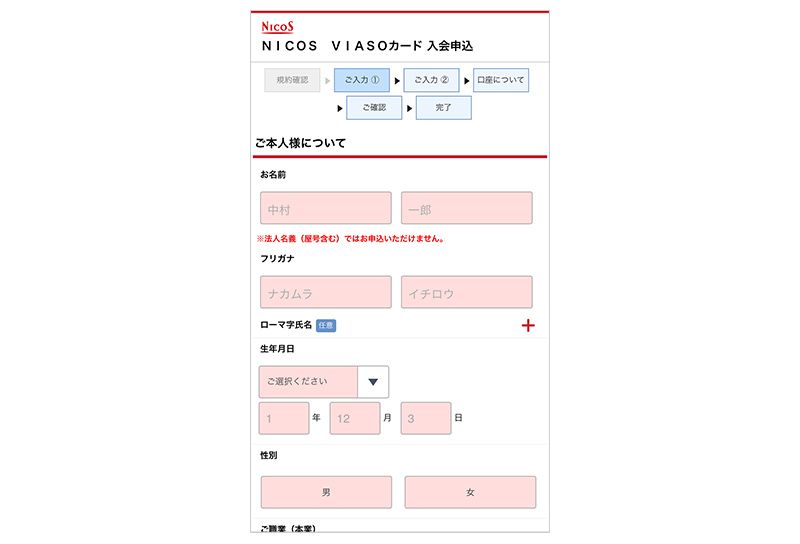Click the 完了 step tab
This screenshot has height=544, width=800.
(443, 108)
